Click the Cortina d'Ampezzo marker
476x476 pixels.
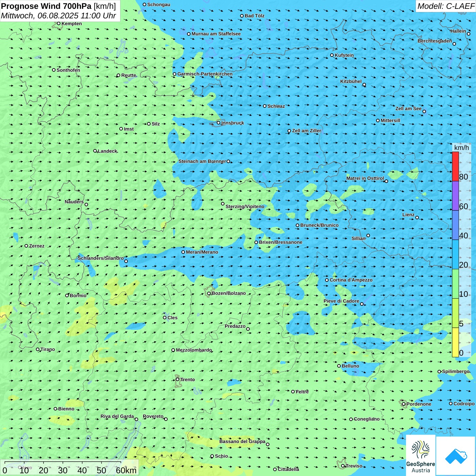(x=327, y=280)
